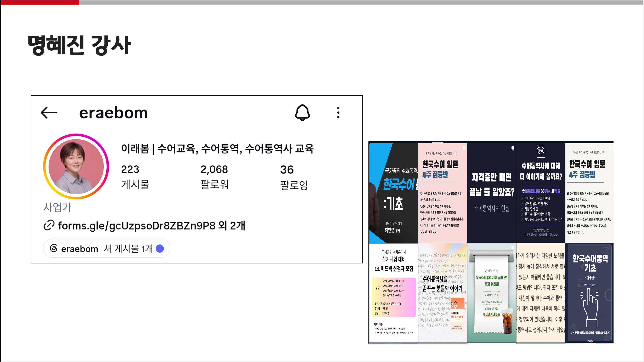Open notifications via the bell icon
The width and height of the screenshot is (644, 362).
302,113
